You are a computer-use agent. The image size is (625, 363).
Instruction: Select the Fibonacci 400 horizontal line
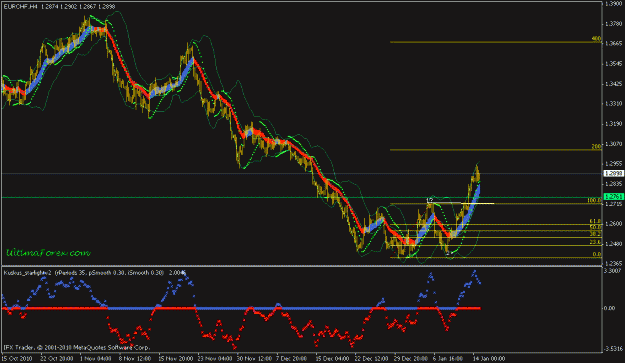495,42
